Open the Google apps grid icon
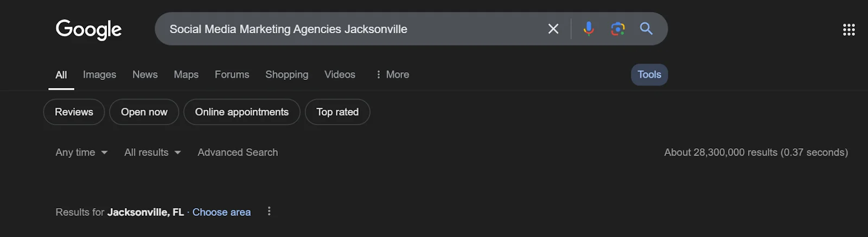 coord(849,30)
